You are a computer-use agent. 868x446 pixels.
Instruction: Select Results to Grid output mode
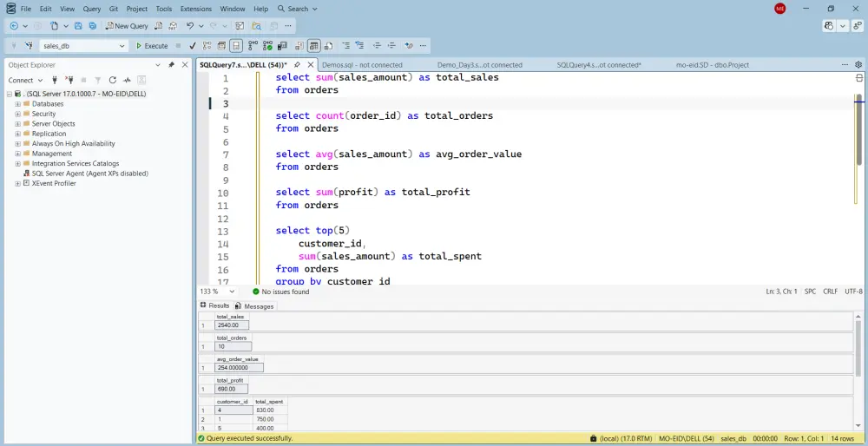(x=314, y=46)
